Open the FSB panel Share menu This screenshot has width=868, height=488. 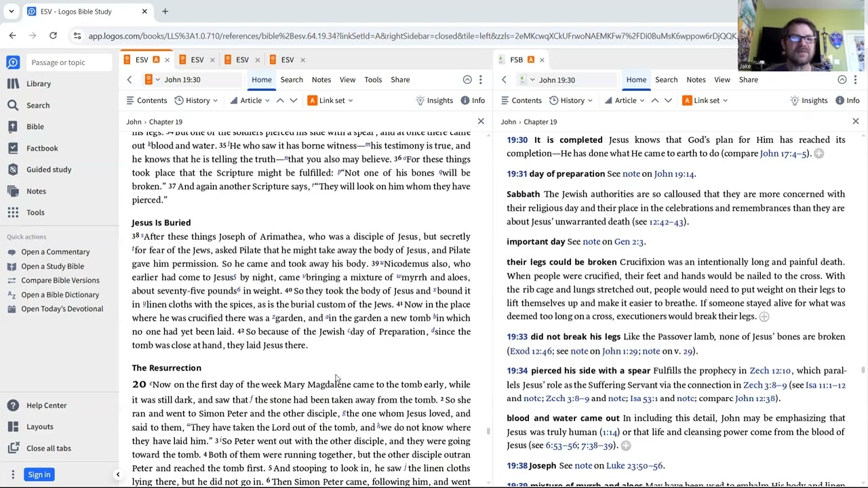(x=748, y=80)
